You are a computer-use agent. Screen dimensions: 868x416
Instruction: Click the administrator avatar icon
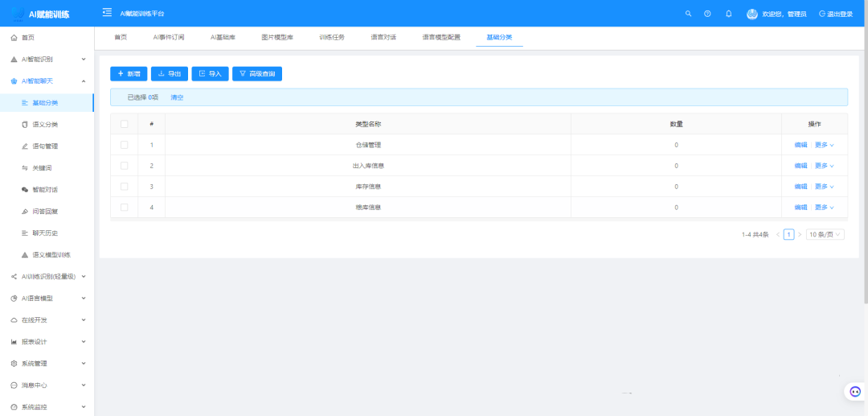(x=752, y=14)
